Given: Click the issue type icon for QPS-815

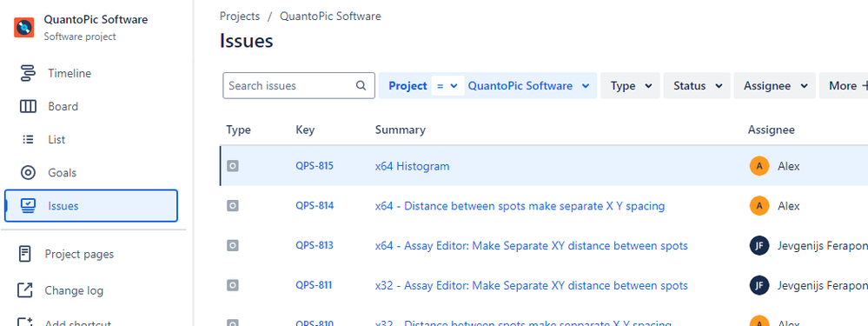Looking at the screenshot, I should pos(233,165).
